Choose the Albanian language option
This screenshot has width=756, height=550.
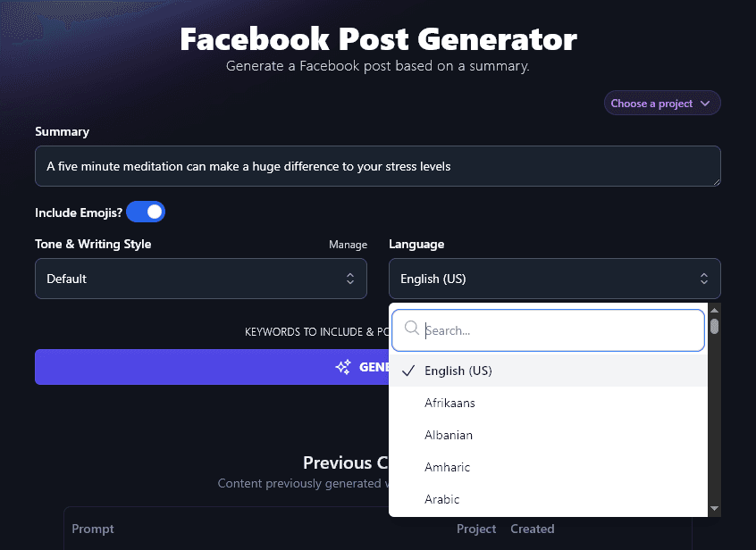(449, 435)
